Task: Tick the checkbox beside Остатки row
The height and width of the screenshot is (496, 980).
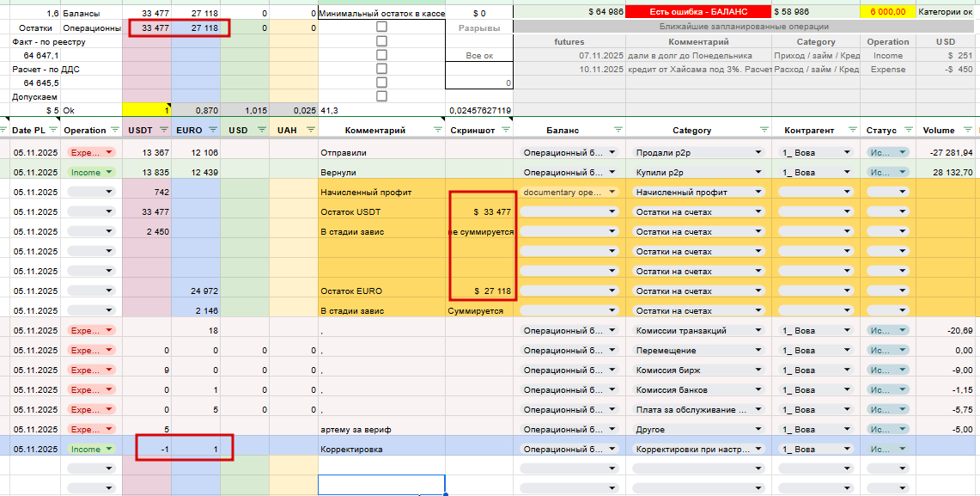Action: [x=381, y=27]
